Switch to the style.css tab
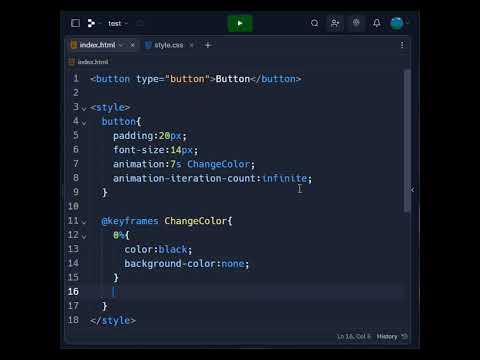This screenshot has height=360, width=480. pyautogui.click(x=169, y=45)
